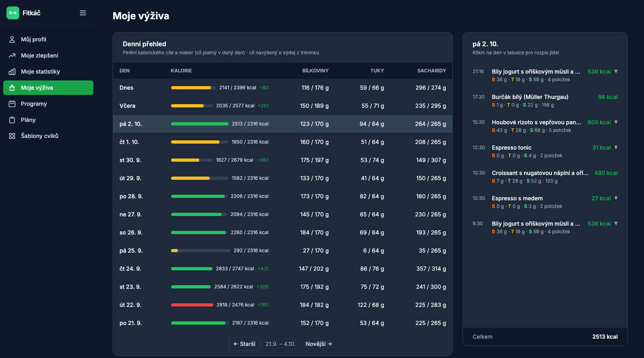This screenshot has width=644, height=358.
Task: Select the Dnes row in daily table
Action: [283, 88]
